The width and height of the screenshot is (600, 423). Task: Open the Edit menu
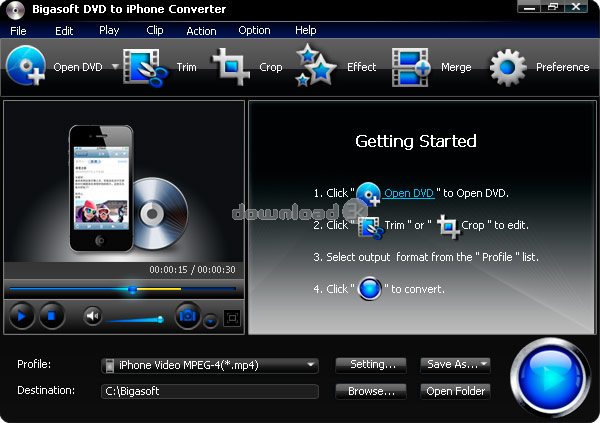[x=64, y=31]
